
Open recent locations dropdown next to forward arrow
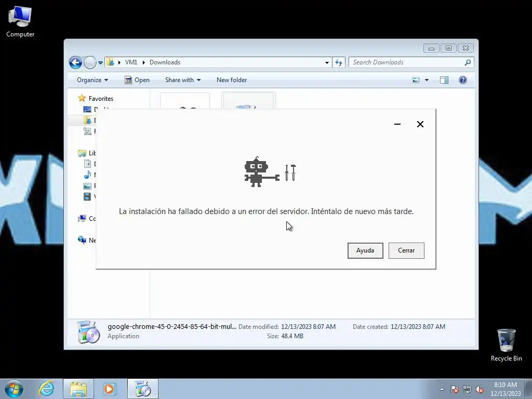100,63
